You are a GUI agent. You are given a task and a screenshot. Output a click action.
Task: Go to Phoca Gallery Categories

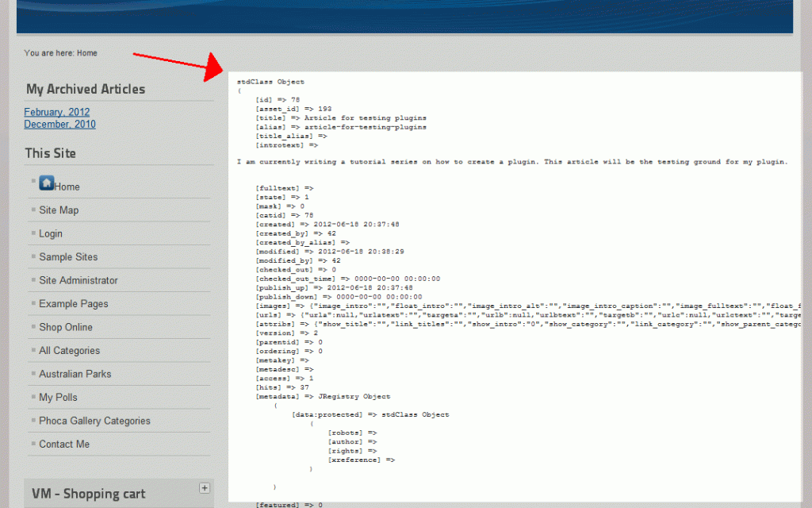pyautogui.click(x=94, y=421)
